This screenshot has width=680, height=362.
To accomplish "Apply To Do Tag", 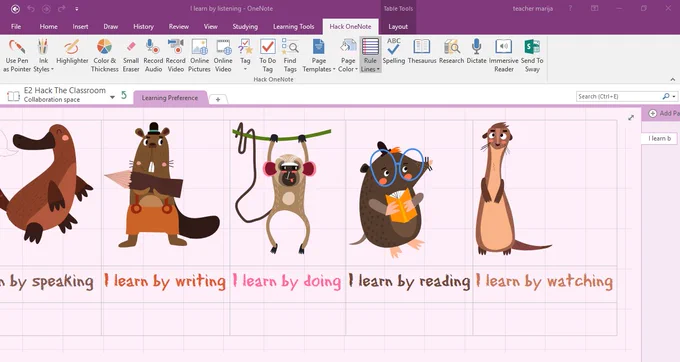I will [268, 56].
